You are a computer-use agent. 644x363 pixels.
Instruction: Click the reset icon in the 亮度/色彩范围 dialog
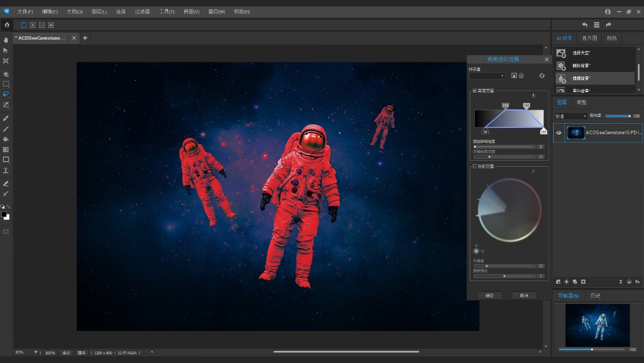pyautogui.click(x=542, y=76)
